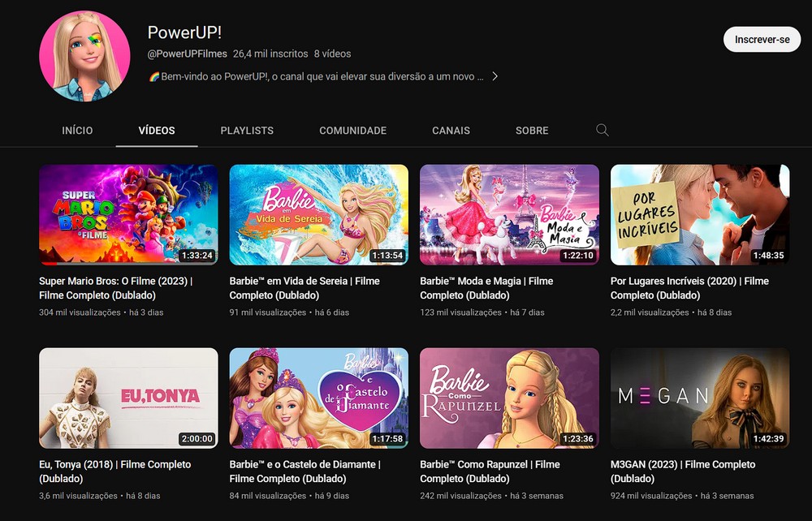Click '304 mil visualizações • há 3 dias'
This screenshot has height=521, width=812.
(x=101, y=312)
